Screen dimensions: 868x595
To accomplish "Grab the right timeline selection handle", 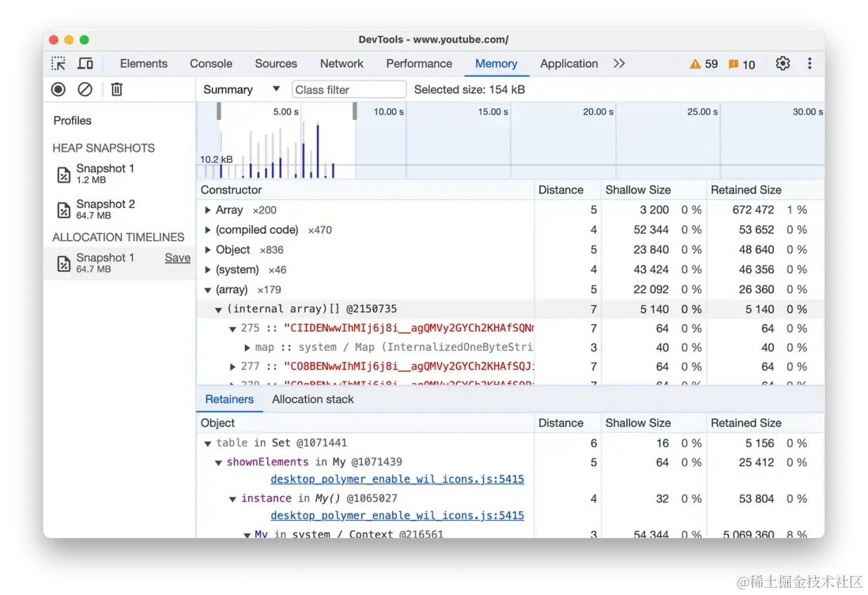I will tap(355, 111).
